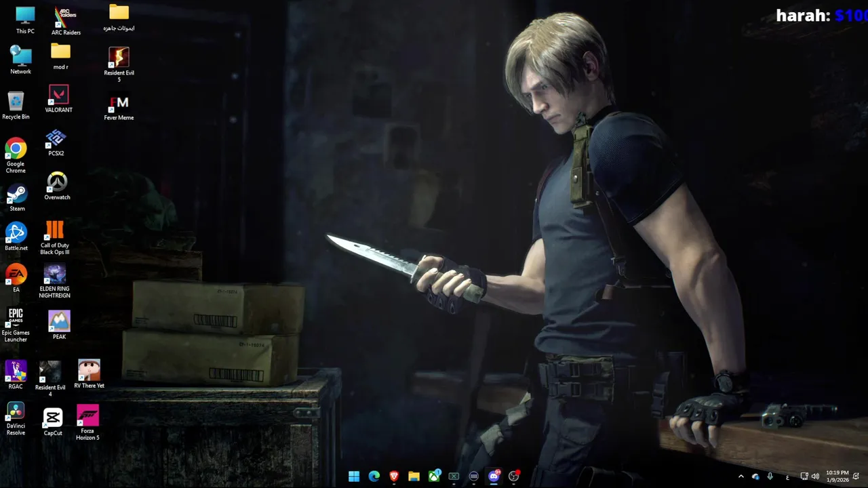
Task: Open This PC desktop icon
Action: pos(25,20)
